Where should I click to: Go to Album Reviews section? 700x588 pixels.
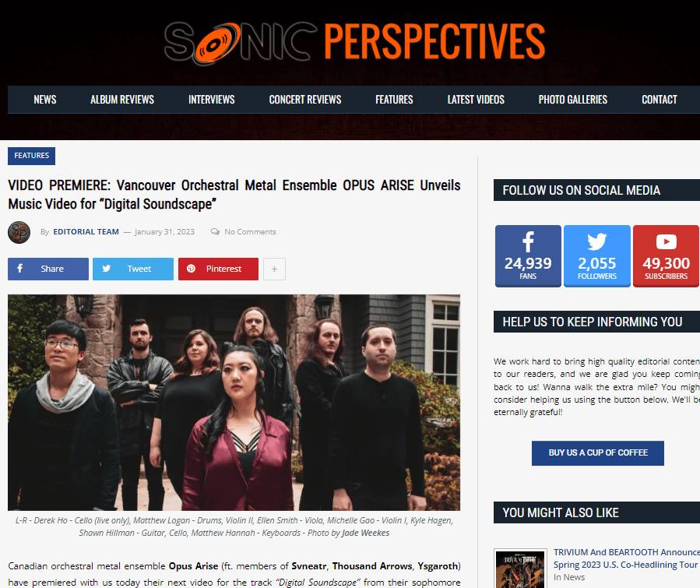pos(122,100)
